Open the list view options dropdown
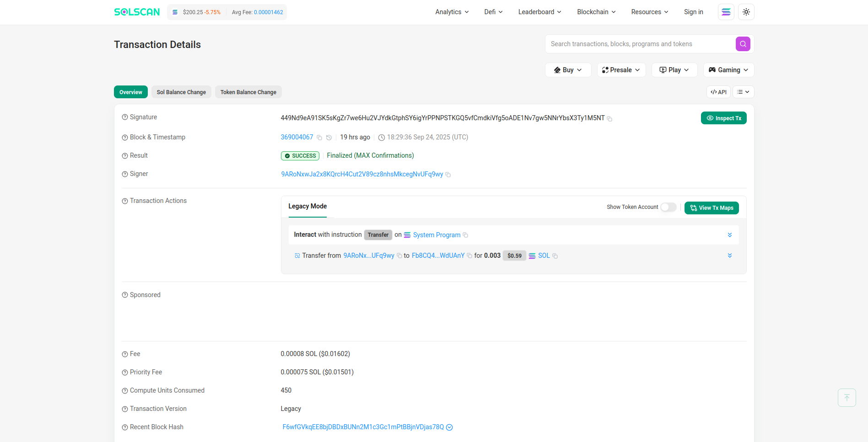 click(x=743, y=92)
